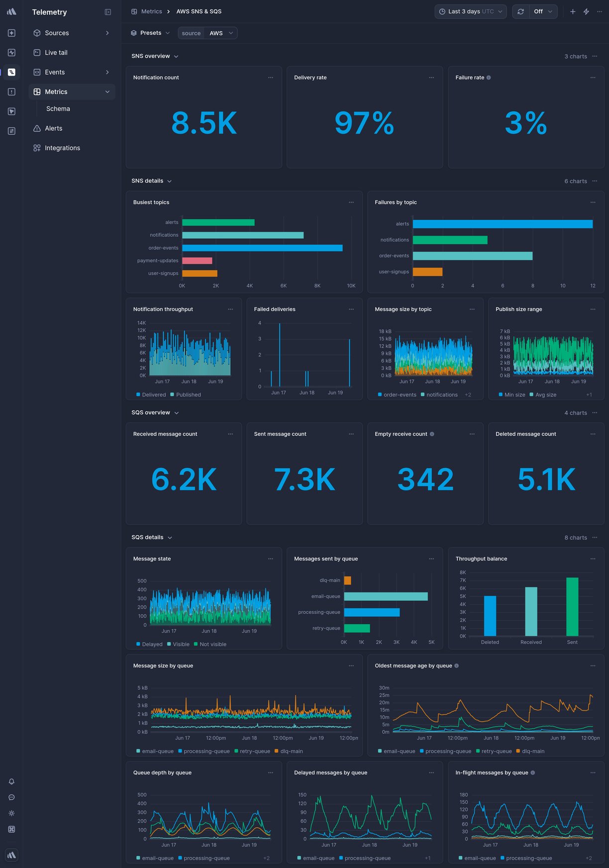This screenshot has height=868, width=609.
Task: Toggle retry-queue series in Oldest message age legend
Action: (494, 752)
